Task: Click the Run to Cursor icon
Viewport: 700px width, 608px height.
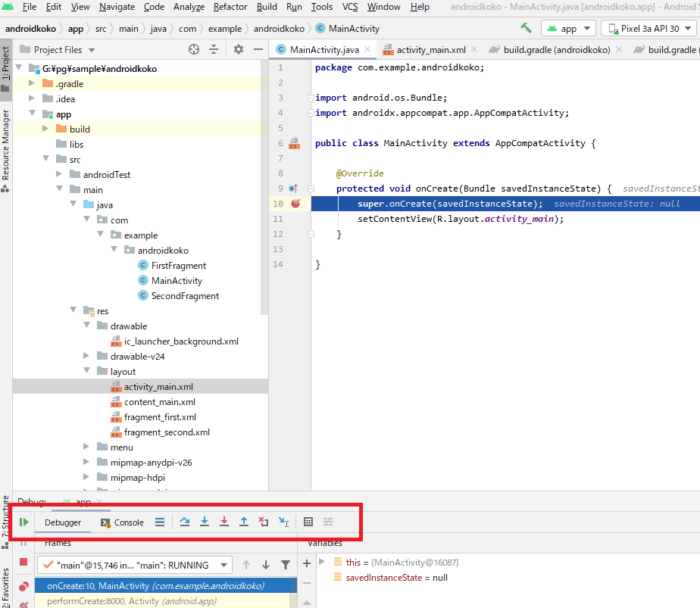Action: click(283, 522)
